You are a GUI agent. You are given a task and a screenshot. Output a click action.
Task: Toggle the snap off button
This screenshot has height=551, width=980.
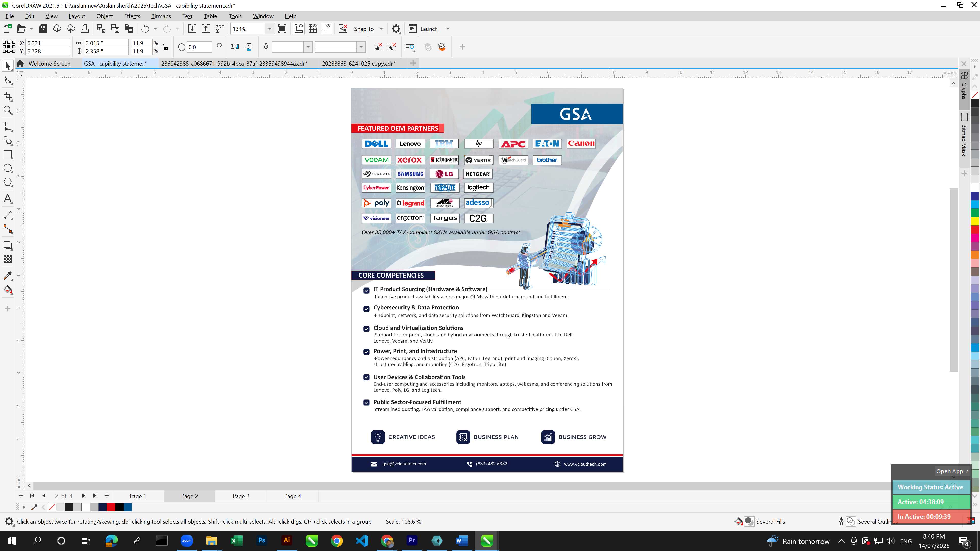click(343, 29)
